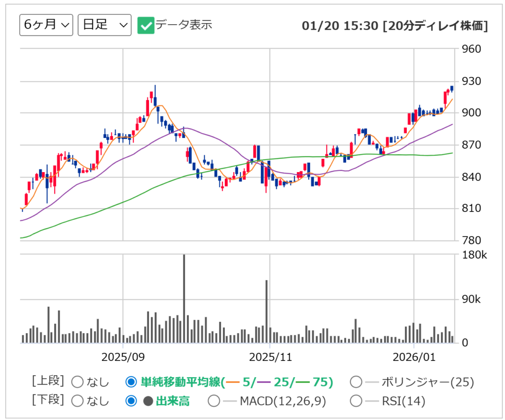This screenshot has width=505, height=420.
Task: Click the tallest volume bar near 180k
Action: click(184, 299)
